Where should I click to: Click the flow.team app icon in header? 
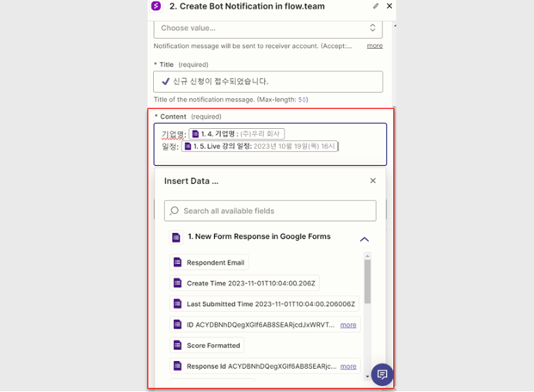pos(156,6)
